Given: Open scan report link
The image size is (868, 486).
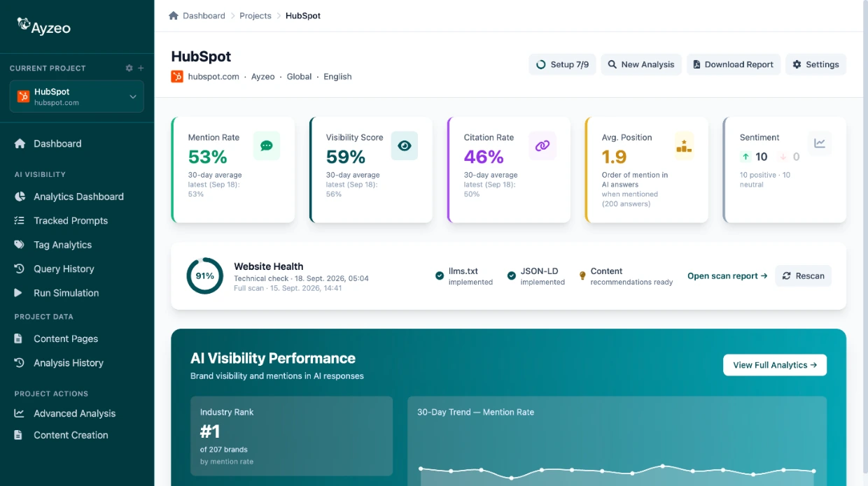Looking at the screenshot, I should 727,276.
